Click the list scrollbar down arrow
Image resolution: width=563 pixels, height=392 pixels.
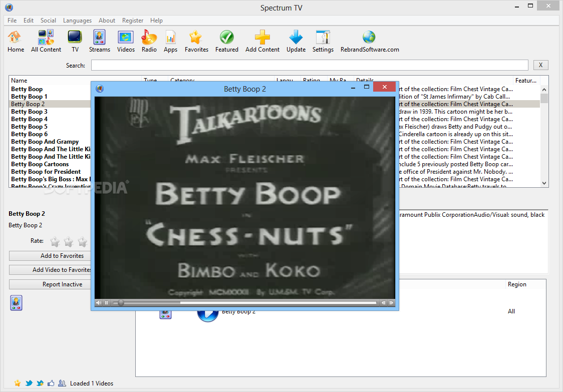click(x=544, y=183)
